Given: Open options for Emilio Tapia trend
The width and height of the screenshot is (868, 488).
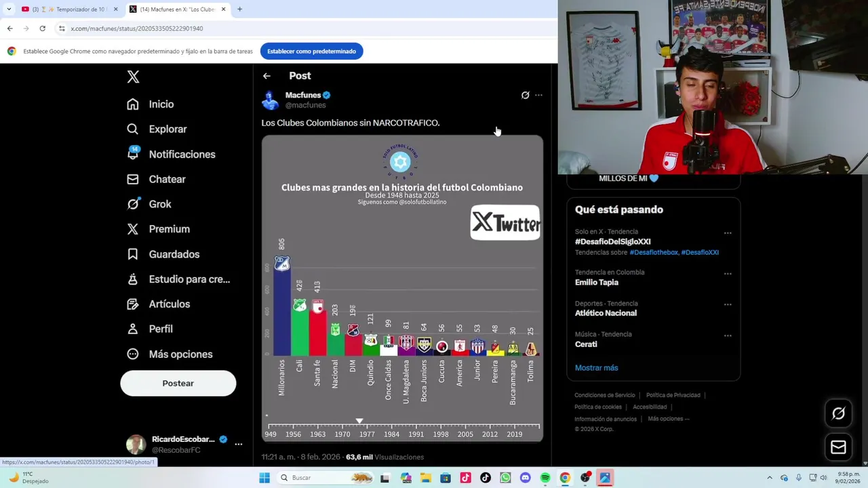Looking at the screenshot, I should click(x=728, y=274).
